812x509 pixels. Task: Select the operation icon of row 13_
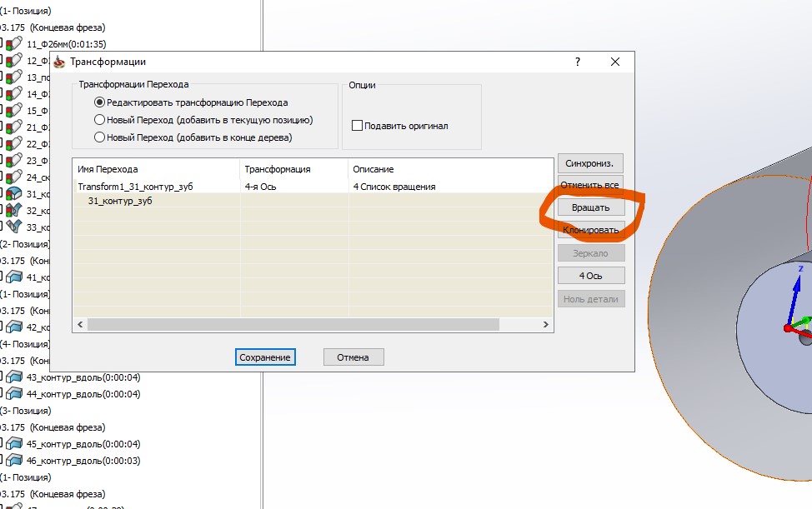point(14,77)
